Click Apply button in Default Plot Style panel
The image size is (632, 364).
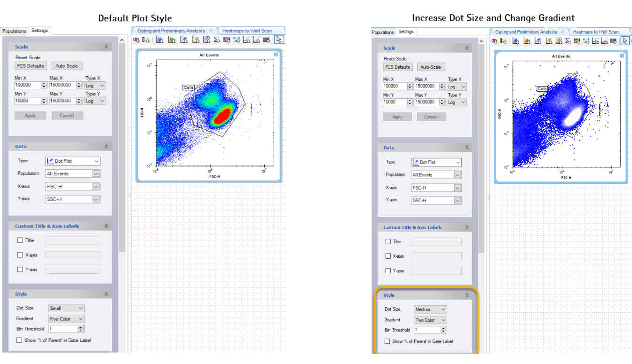point(30,115)
